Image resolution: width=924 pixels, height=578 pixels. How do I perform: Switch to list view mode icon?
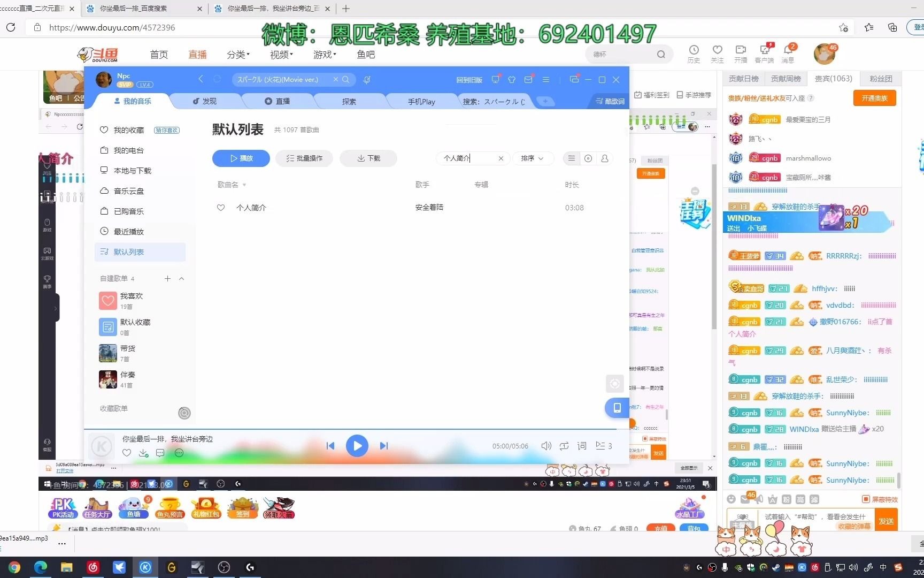coord(572,158)
